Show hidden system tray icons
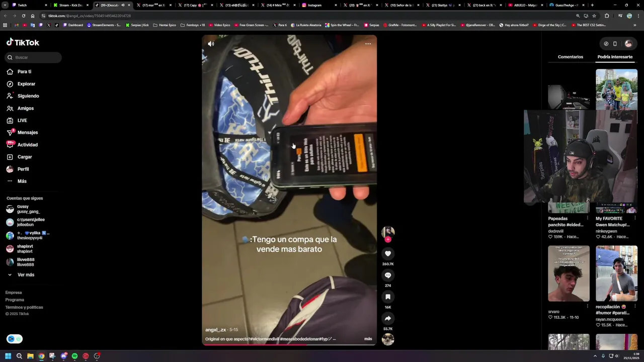This screenshot has width=644, height=362. 595,356
